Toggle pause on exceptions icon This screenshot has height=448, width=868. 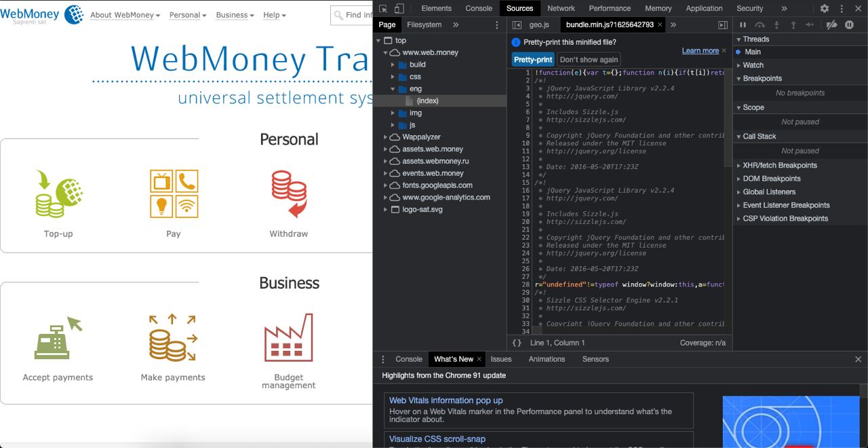click(849, 24)
